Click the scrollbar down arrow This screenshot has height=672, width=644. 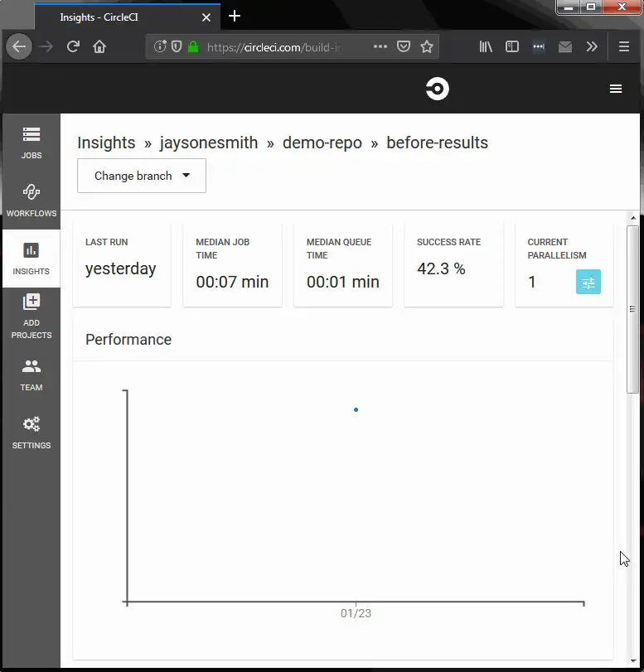coord(633,661)
